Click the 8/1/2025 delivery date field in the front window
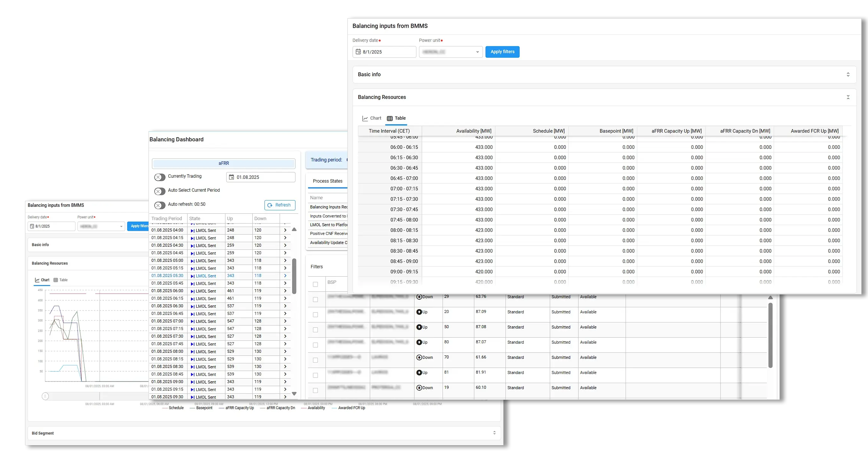This screenshot has height=457, width=868. [x=384, y=52]
